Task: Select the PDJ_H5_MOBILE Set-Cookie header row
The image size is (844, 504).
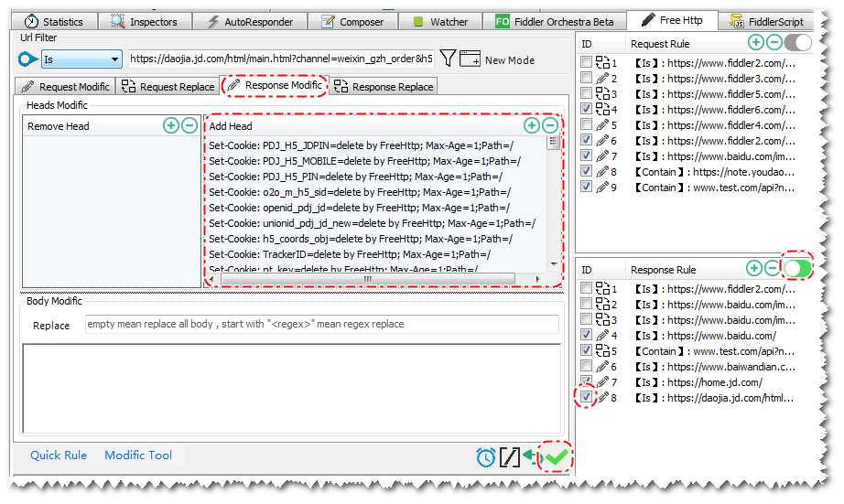Action: pyautogui.click(x=365, y=161)
